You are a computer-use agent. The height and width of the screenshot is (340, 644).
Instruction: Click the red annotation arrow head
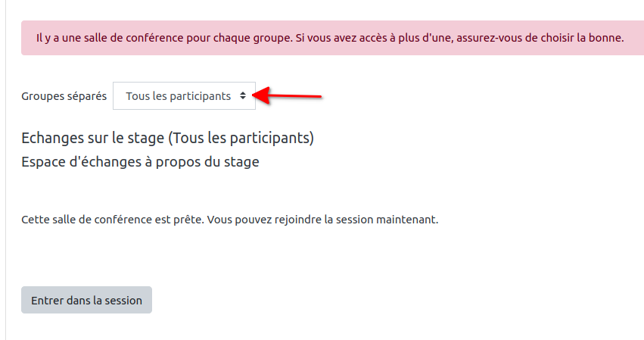[257, 95]
